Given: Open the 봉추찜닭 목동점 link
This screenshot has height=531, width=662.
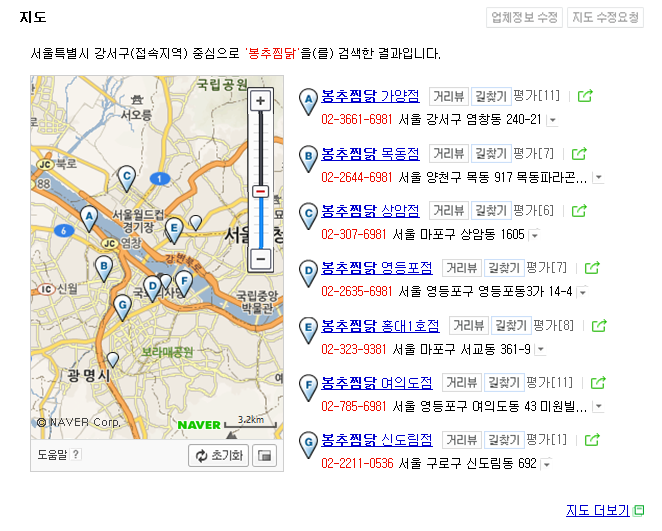Looking at the screenshot, I should point(370,153).
